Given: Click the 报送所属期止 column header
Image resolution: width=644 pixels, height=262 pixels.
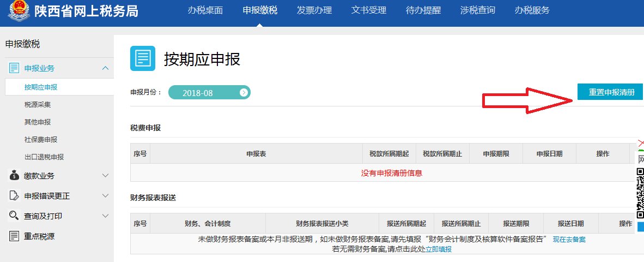Looking at the screenshot, I should point(461,224).
